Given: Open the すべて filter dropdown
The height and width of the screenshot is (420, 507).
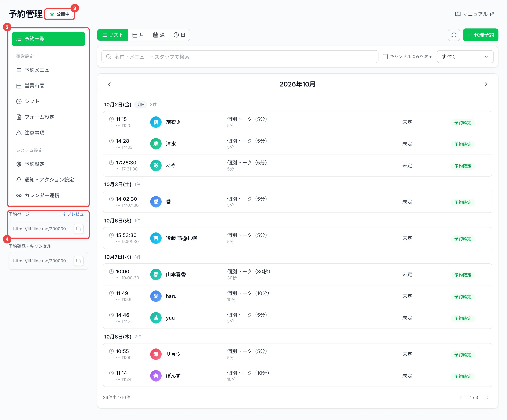Looking at the screenshot, I should [x=465, y=56].
